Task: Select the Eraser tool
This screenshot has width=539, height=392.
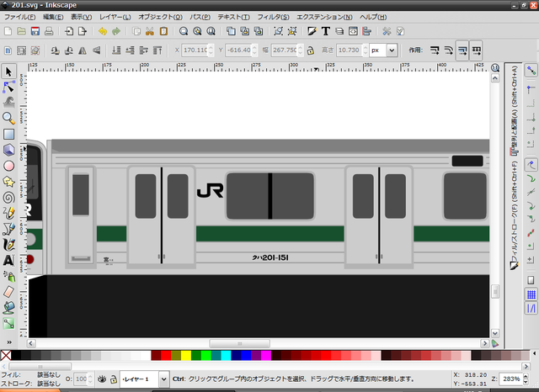Action: point(8,292)
